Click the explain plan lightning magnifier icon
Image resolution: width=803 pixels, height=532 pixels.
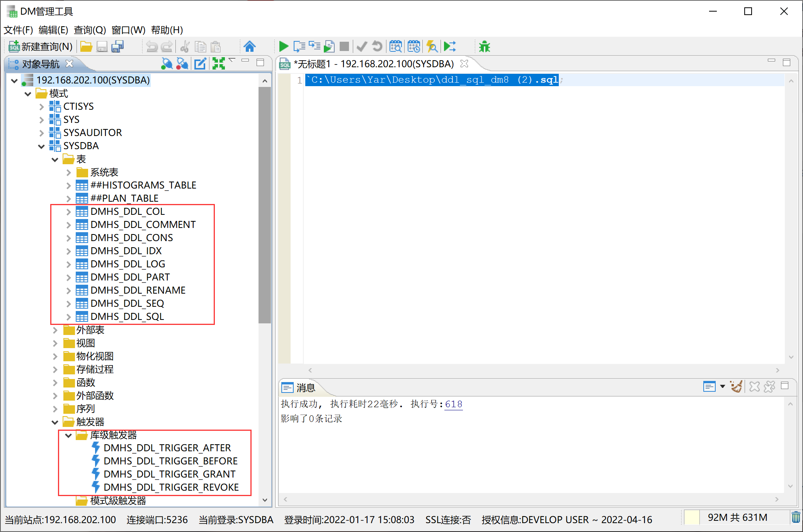(432, 47)
